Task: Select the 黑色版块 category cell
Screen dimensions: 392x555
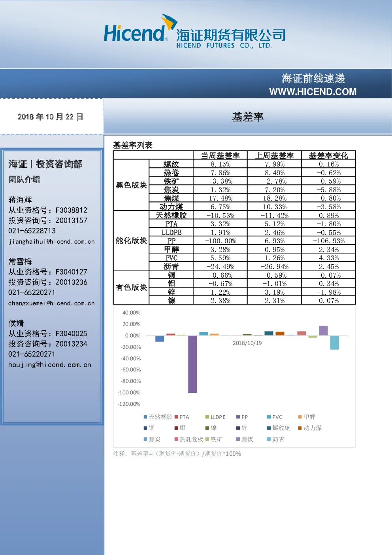Action: [131, 185]
